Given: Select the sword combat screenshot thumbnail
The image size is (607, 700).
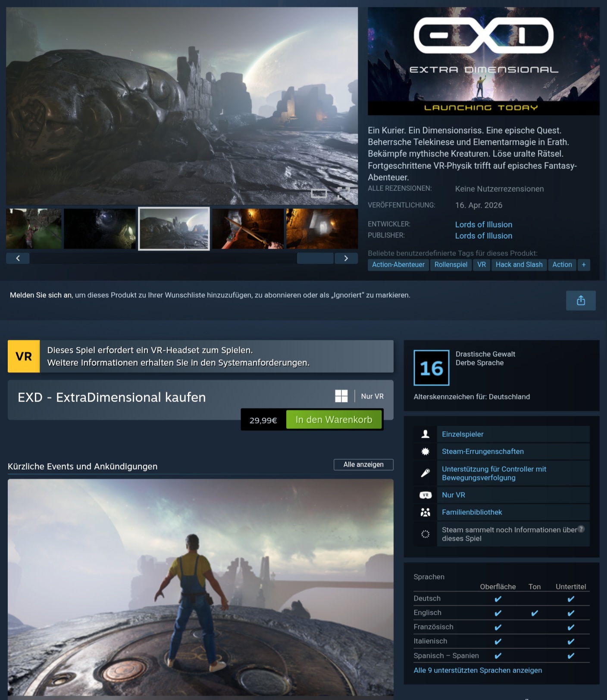Looking at the screenshot, I should 248,229.
